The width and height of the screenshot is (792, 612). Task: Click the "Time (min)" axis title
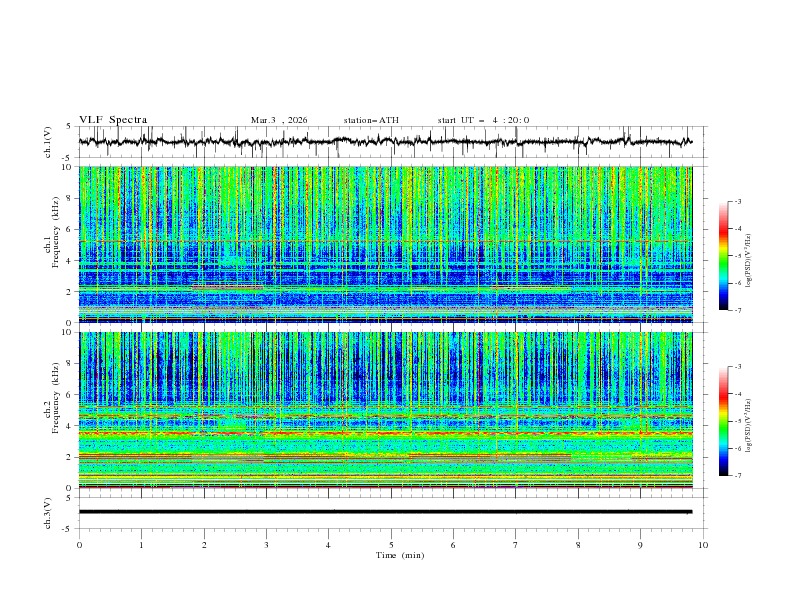(x=400, y=555)
